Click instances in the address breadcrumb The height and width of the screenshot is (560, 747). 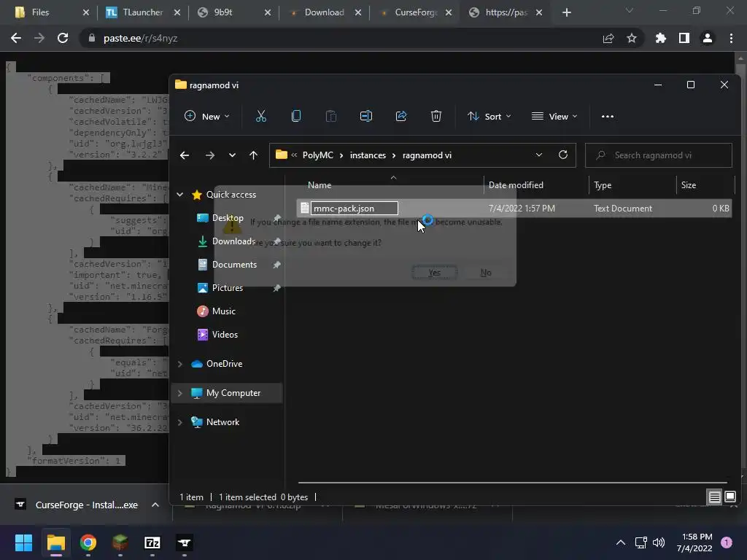pos(368,155)
